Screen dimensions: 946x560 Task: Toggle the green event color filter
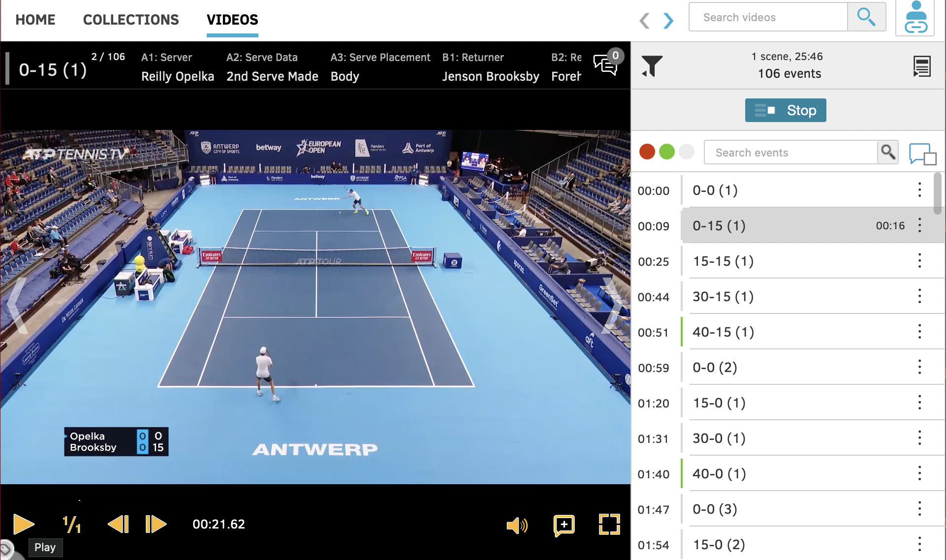tap(667, 152)
